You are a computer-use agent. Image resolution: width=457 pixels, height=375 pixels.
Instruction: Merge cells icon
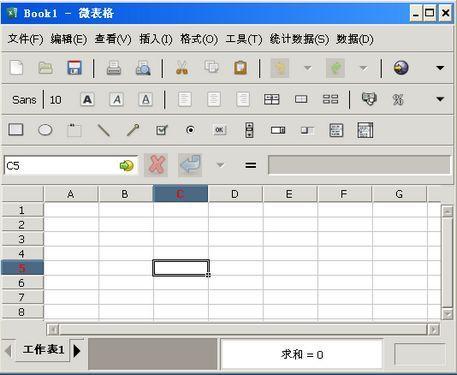[301, 99]
